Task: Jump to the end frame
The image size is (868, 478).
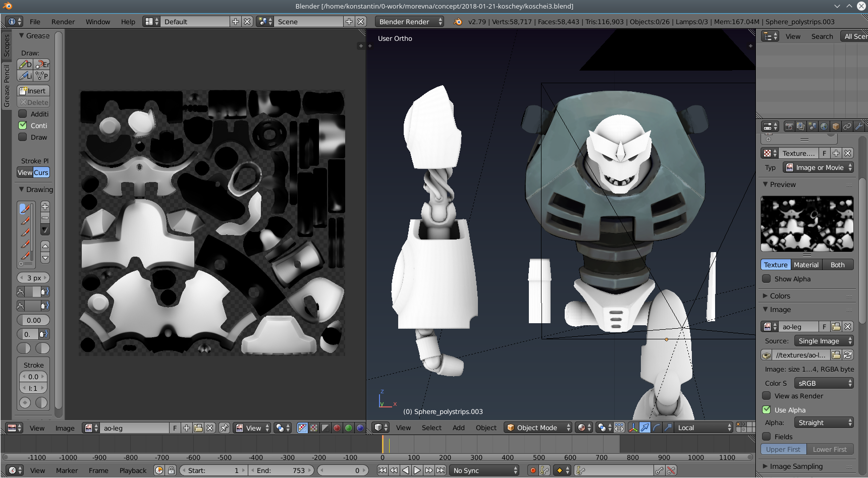Action: click(x=441, y=470)
